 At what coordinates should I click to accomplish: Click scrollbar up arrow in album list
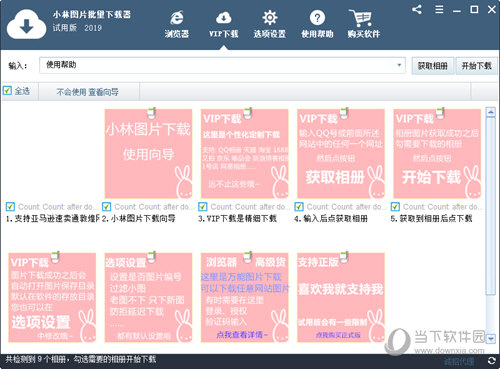pyautogui.click(x=491, y=112)
